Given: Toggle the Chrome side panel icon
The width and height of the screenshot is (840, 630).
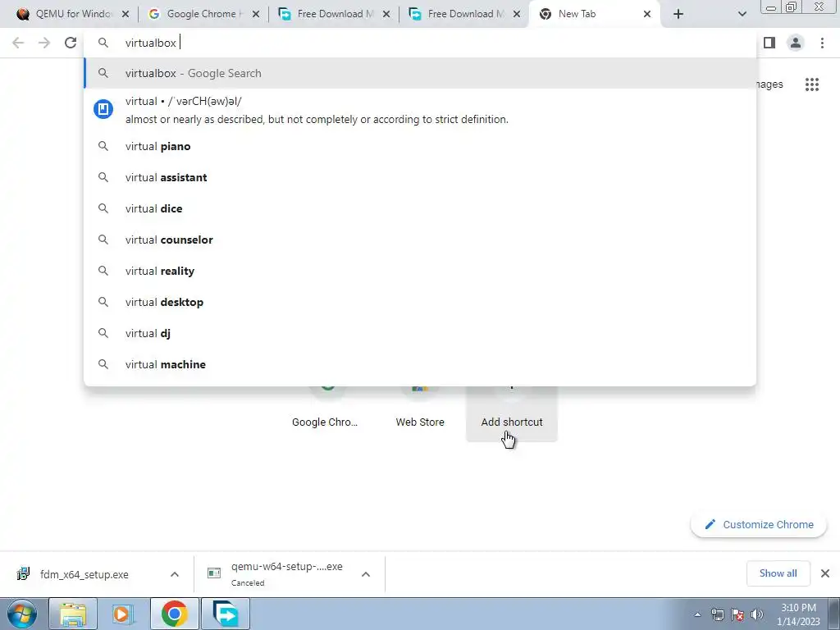Looking at the screenshot, I should coord(769,43).
